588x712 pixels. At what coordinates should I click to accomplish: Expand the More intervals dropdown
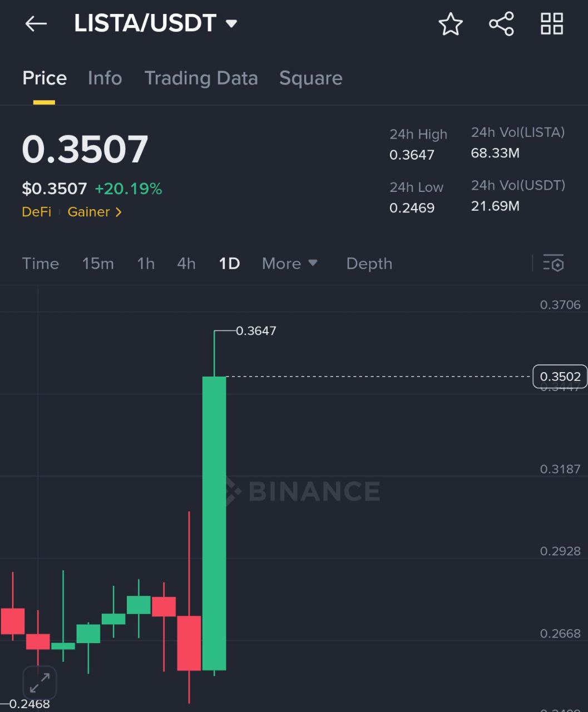pyautogui.click(x=290, y=263)
